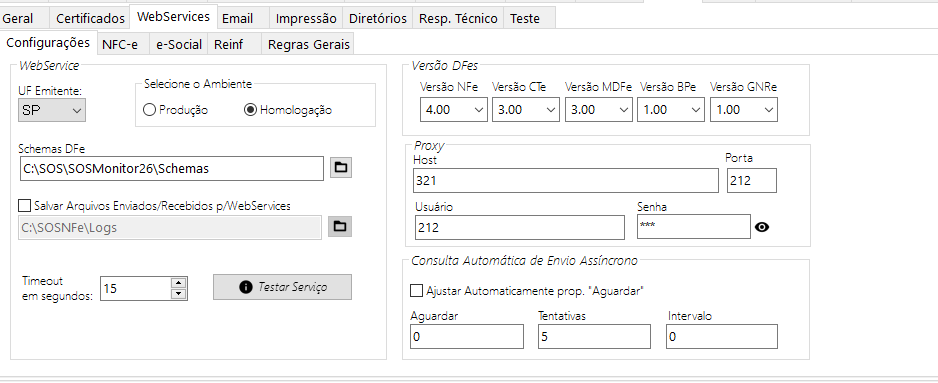Select Produção environment radio button
Screen dimensions: 938x383
(150, 110)
